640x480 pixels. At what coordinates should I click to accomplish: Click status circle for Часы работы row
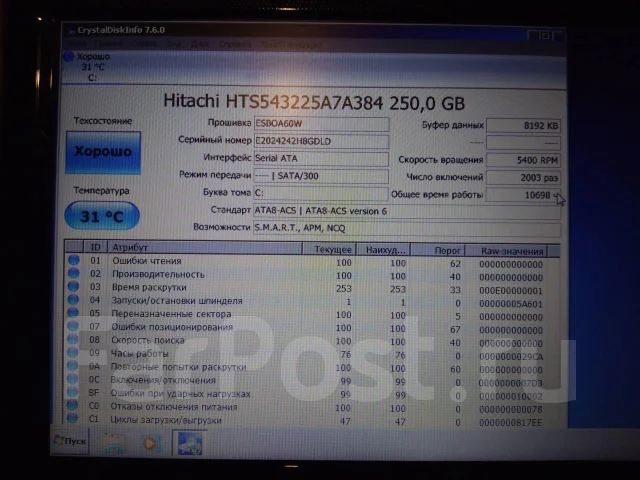(73, 352)
